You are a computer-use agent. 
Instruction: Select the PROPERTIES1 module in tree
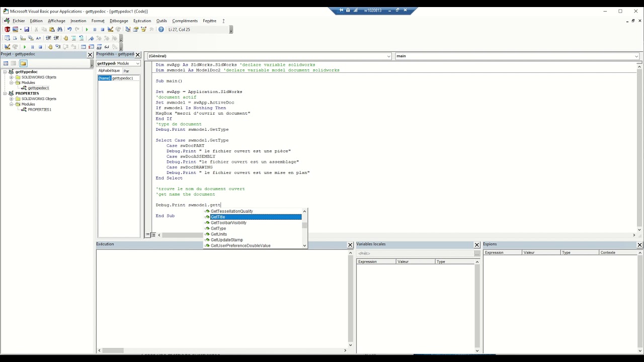pos(39,110)
